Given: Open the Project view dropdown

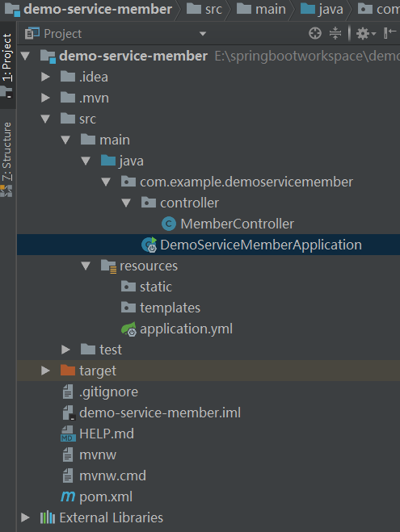Looking at the screenshot, I should pyautogui.click(x=203, y=34).
